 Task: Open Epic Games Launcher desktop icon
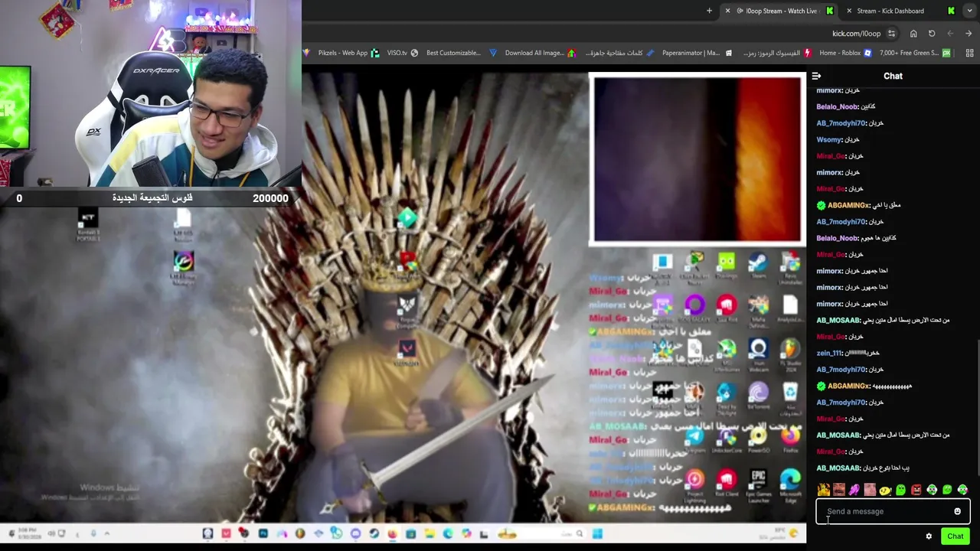coord(758,484)
